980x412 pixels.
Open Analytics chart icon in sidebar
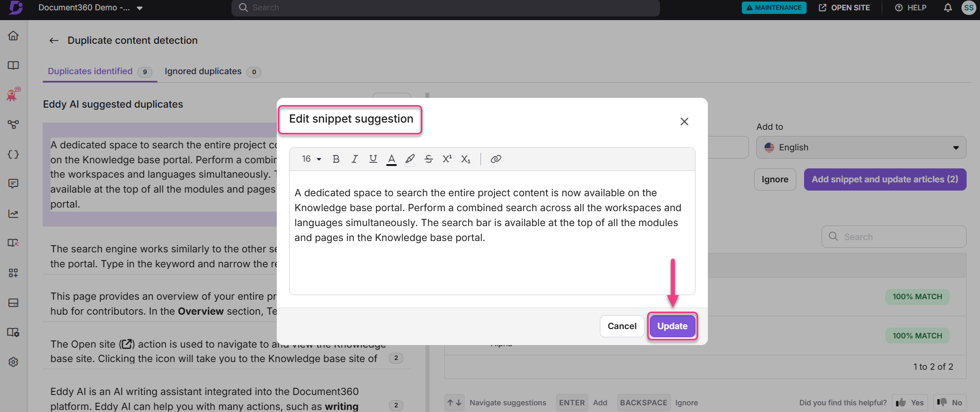[x=13, y=214]
